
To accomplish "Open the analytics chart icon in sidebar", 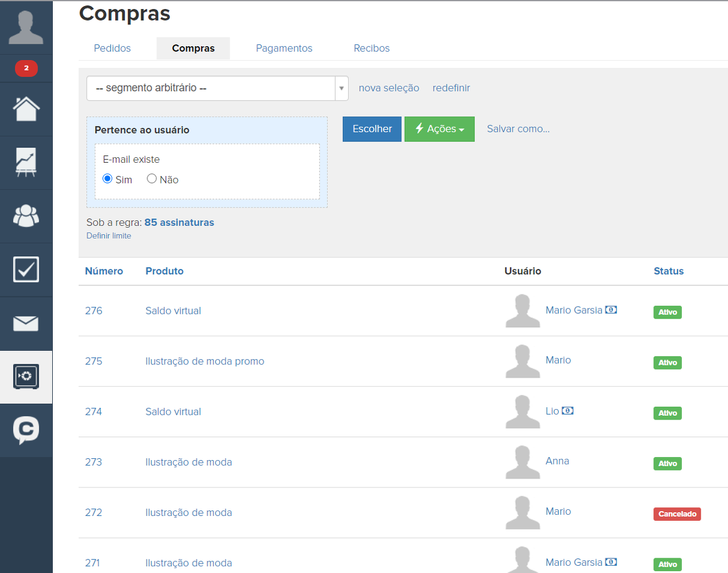I will coord(26,163).
